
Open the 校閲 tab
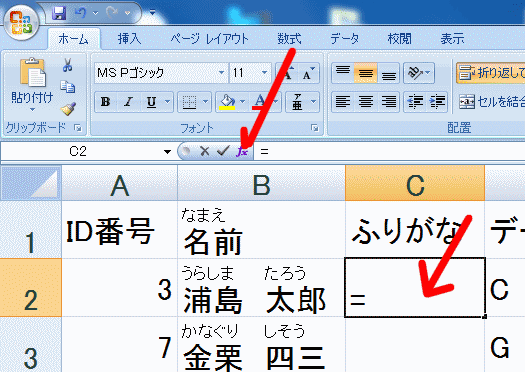[399, 39]
